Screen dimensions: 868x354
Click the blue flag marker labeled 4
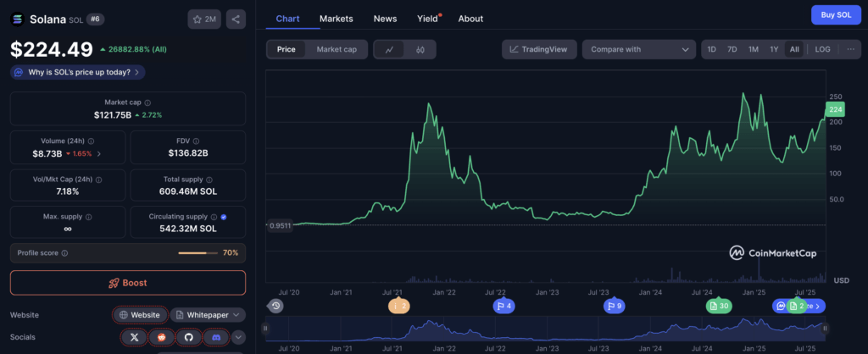coord(504,306)
